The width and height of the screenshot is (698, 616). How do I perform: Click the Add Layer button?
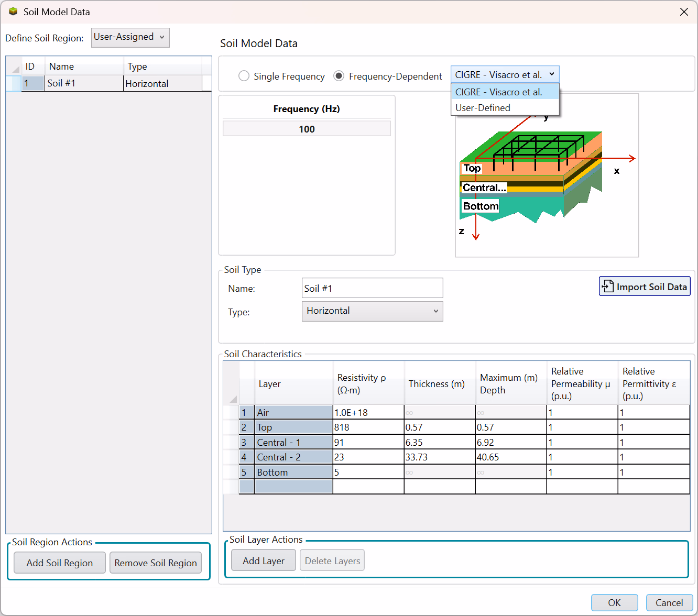(x=264, y=560)
